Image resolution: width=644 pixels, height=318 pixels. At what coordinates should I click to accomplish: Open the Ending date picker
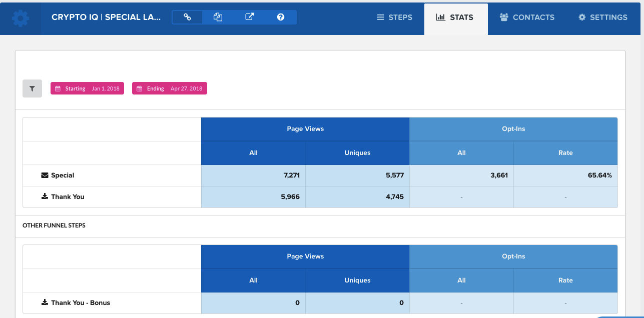[x=169, y=88]
